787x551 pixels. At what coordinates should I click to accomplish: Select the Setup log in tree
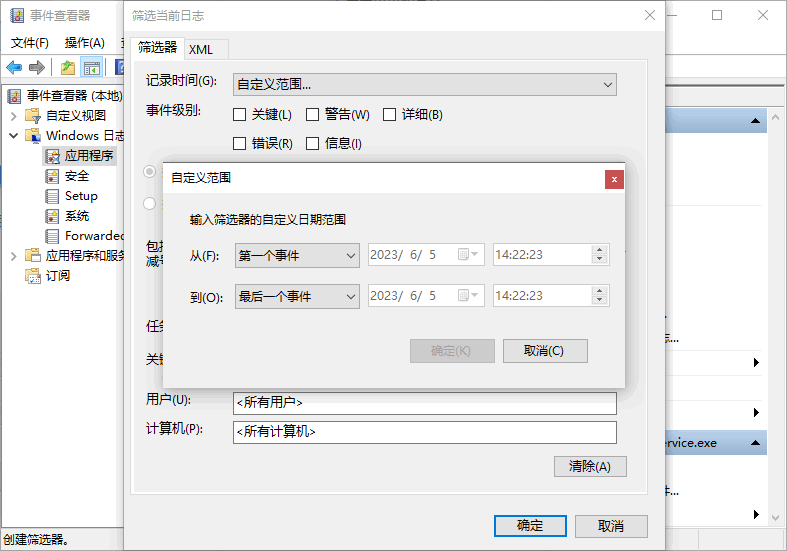(x=80, y=196)
